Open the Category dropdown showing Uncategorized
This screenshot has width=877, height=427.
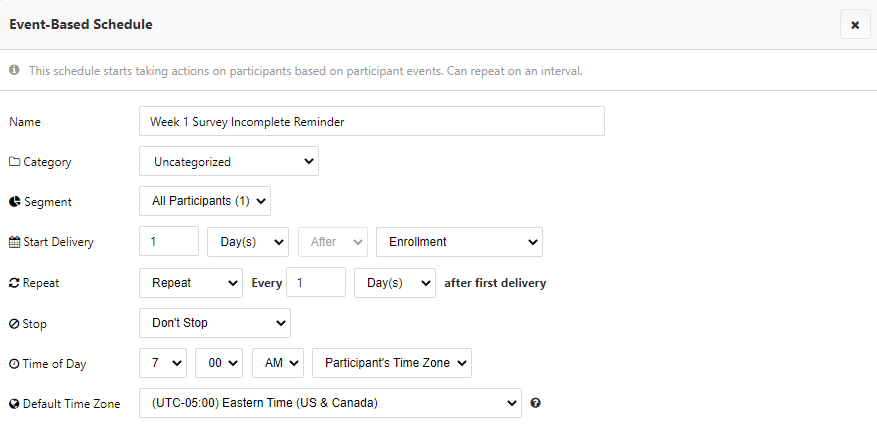228,161
